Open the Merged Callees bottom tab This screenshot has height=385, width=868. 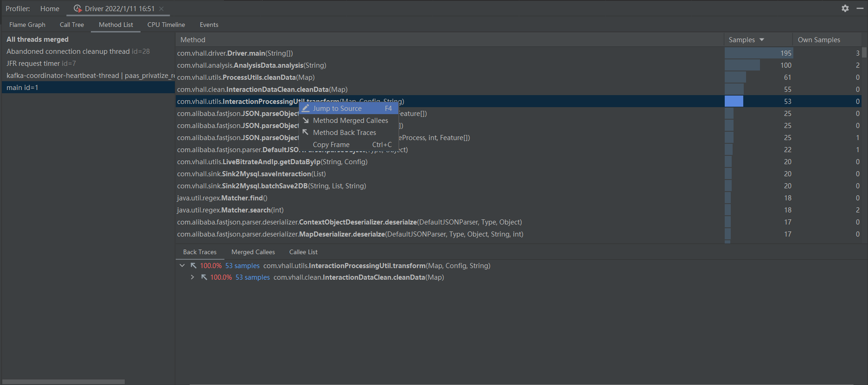tap(253, 252)
